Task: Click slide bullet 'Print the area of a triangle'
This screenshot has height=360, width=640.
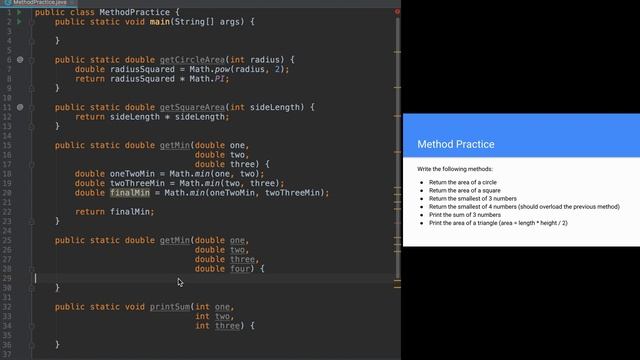Action: (x=498, y=223)
